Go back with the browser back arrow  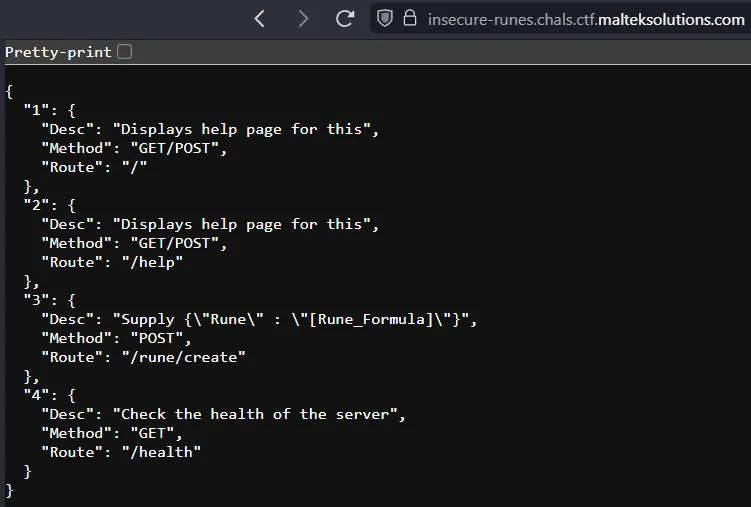259,19
